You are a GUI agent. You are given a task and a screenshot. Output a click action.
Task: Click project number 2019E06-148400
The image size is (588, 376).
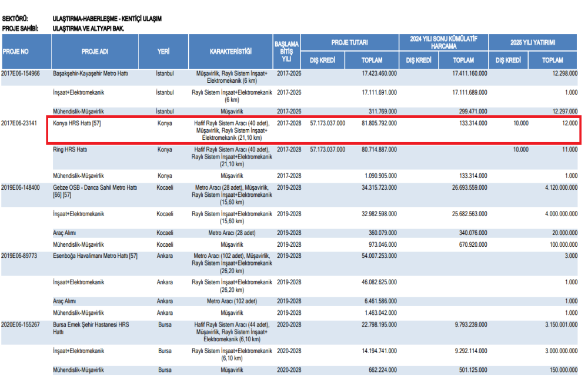pos(21,187)
